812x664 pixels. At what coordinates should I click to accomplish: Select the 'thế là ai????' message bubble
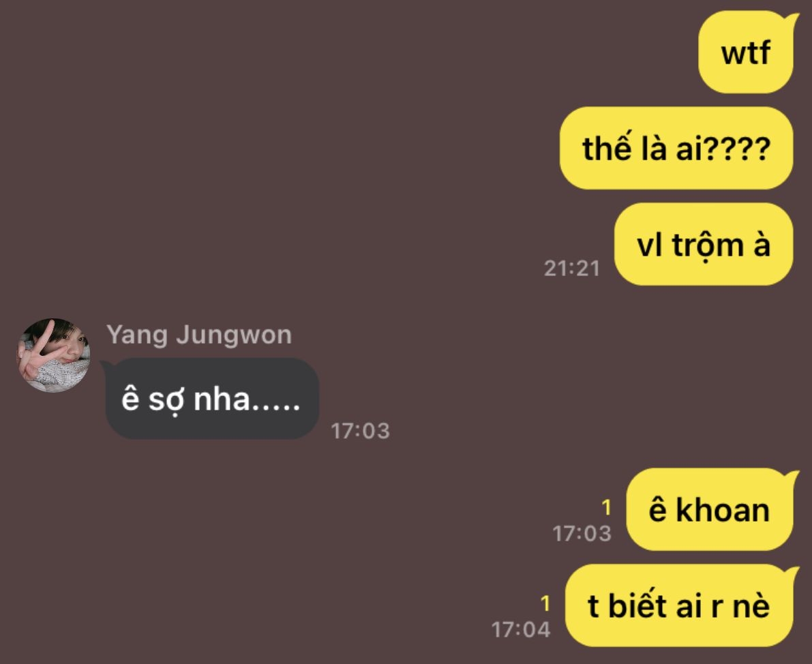[676, 148]
